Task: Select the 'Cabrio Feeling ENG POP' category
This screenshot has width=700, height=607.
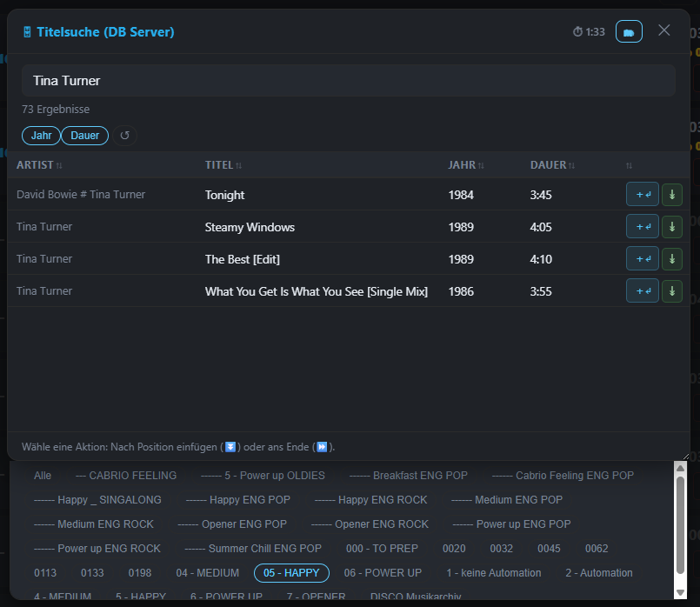Action: [563, 476]
